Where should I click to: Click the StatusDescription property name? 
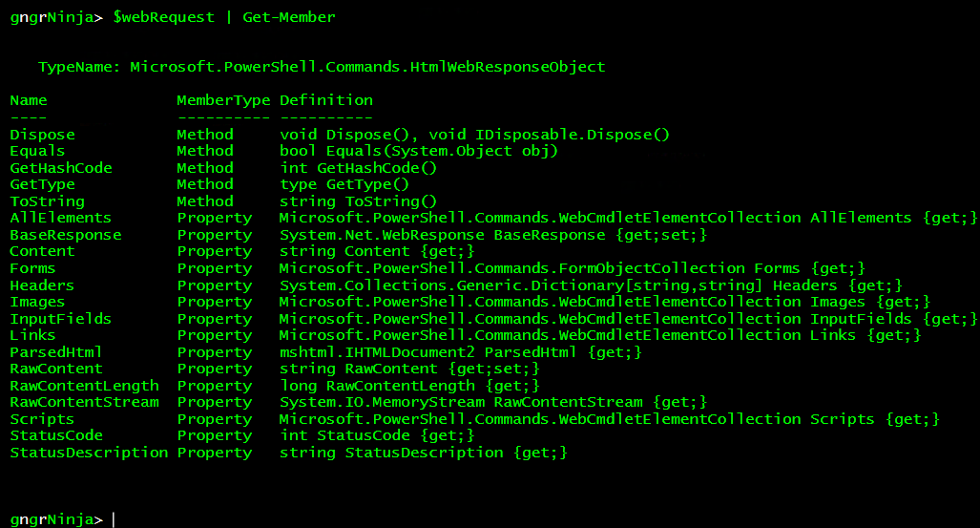click(x=89, y=453)
